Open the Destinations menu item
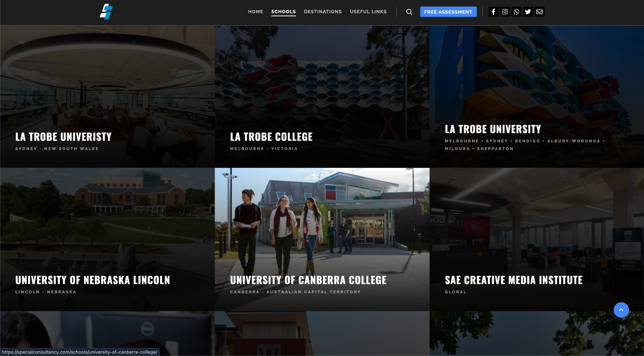 (x=323, y=12)
